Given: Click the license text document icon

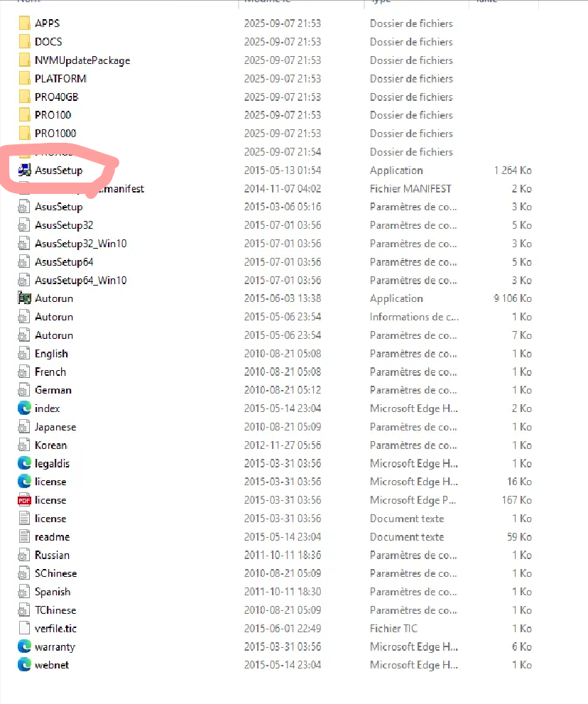Looking at the screenshot, I should (25, 519).
